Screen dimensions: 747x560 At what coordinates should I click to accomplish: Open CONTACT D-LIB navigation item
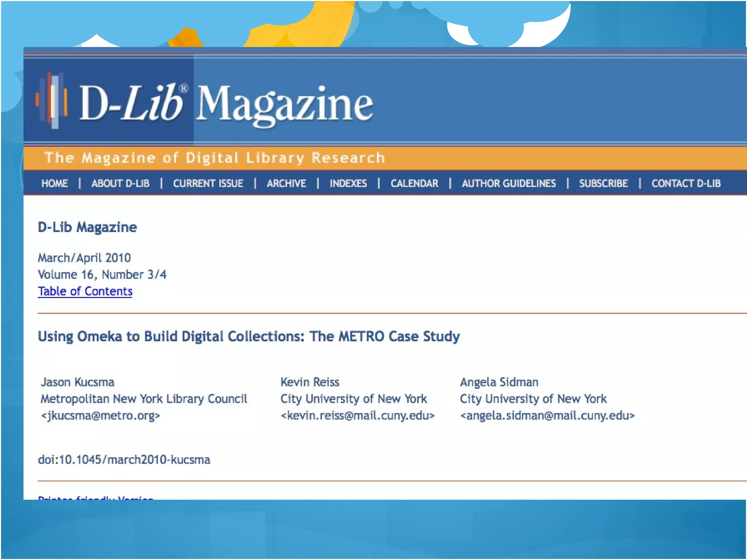[686, 183]
